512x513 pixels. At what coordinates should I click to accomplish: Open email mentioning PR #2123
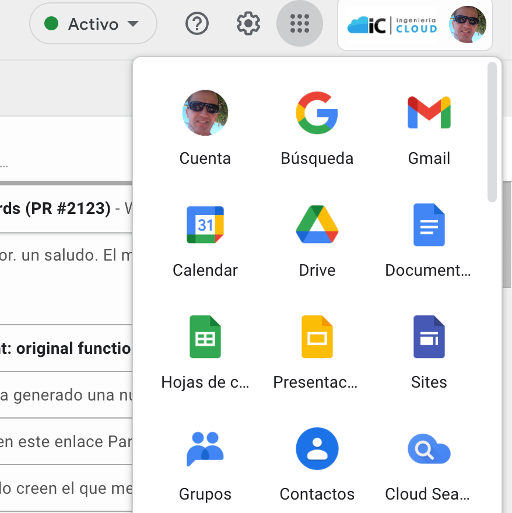(x=66, y=209)
